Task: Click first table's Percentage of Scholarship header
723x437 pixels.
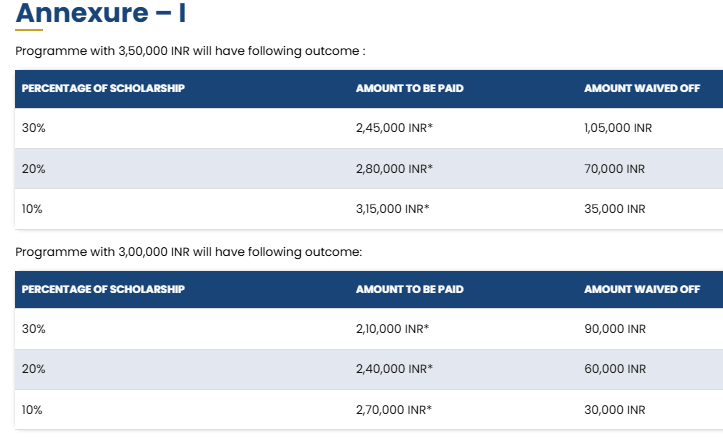Action: coord(104,89)
